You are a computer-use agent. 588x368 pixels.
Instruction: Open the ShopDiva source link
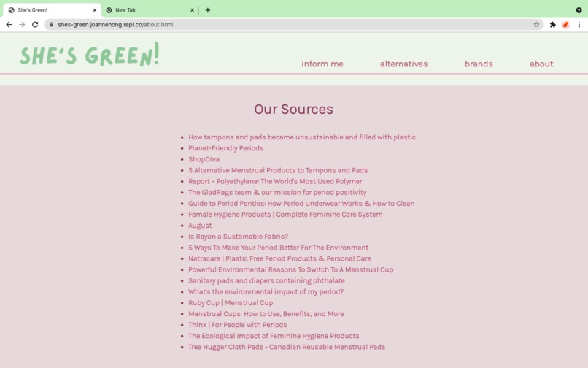coord(204,159)
